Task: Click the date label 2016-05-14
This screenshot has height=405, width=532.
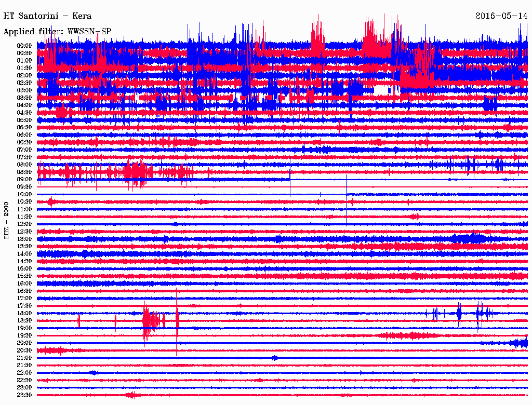Action: [501, 16]
